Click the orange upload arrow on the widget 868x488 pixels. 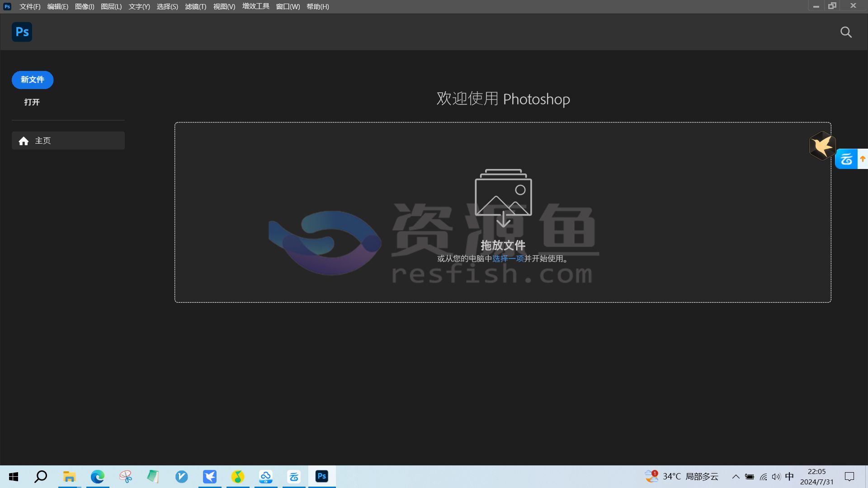pyautogui.click(x=863, y=159)
